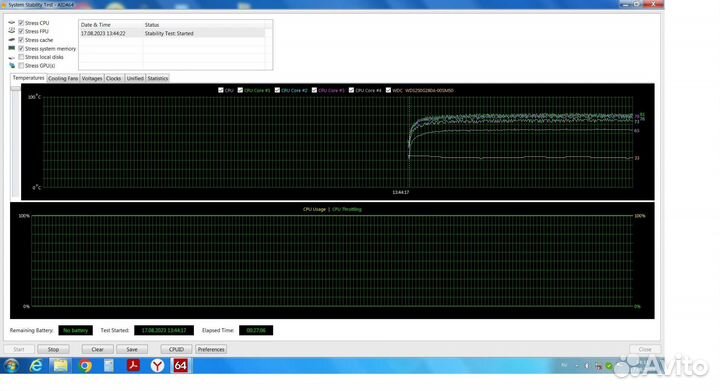Screen dimensions: 720x391
Task: Open the Unified tab
Action: point(135,78)
